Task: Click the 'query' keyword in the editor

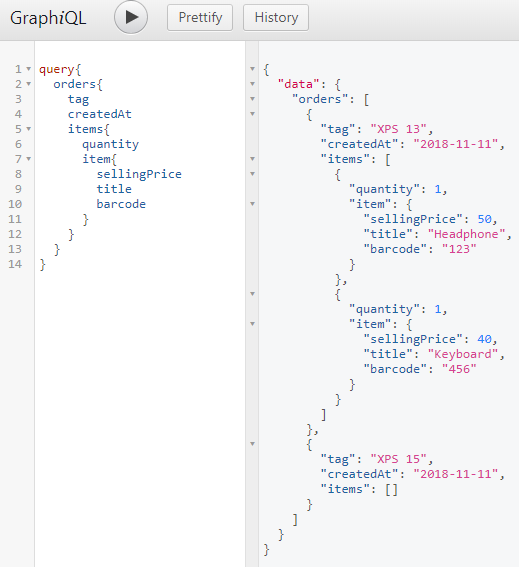Action: [x=57, y=69]
